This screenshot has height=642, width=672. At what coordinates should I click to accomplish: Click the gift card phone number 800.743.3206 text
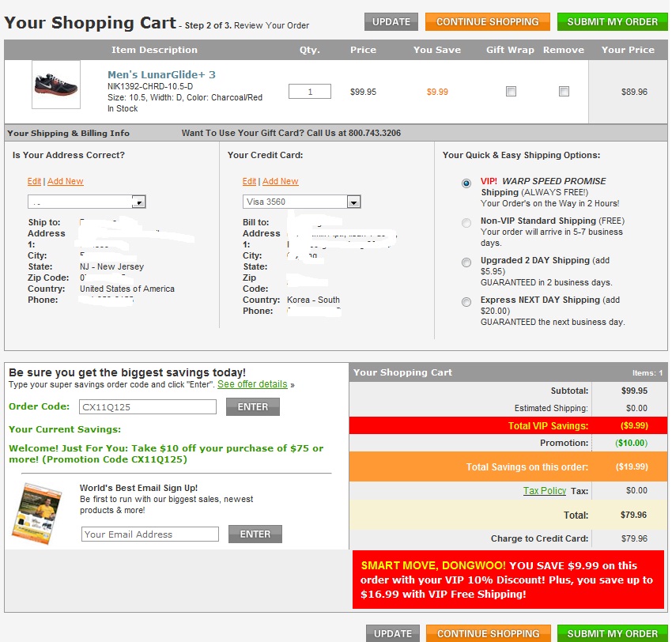coord(375,133)
